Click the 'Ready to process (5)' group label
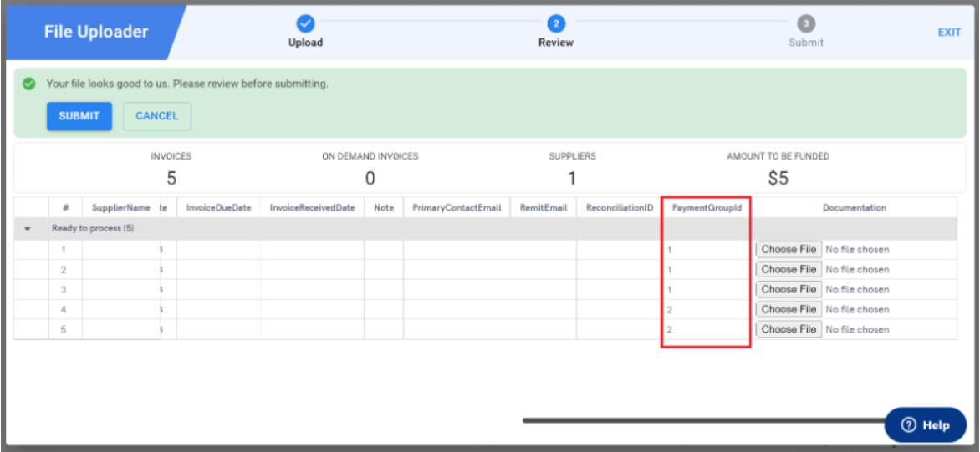Image resolution: width=980 pixels, height=452 pixels. click(x=93, y=229)
